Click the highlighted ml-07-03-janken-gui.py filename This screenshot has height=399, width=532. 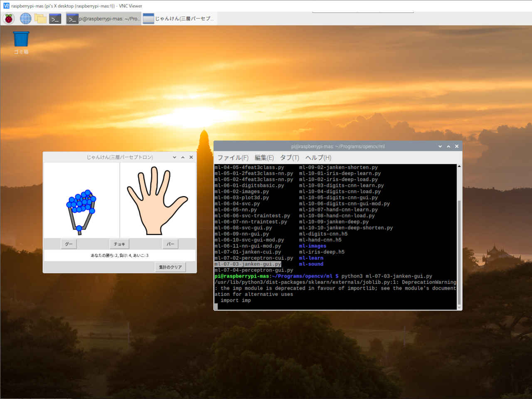point(248,264)
